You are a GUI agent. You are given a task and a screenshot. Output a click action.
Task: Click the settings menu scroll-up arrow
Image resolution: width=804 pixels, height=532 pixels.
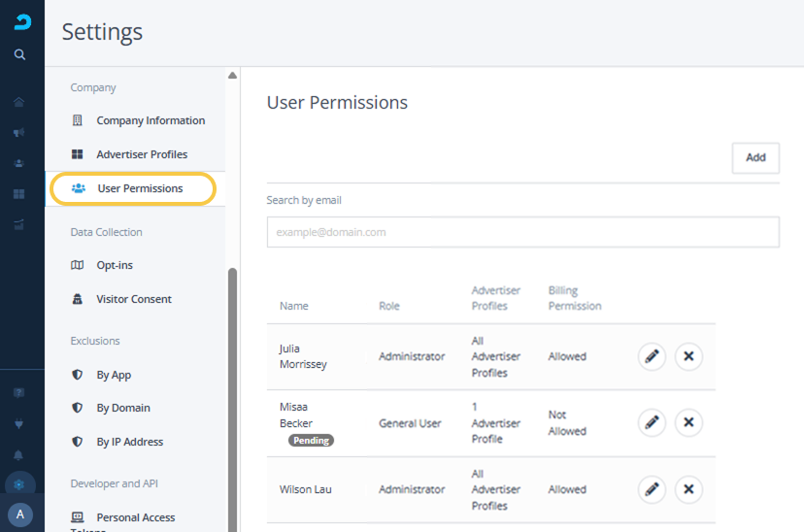pyautogui.click(x=232, y=76)
